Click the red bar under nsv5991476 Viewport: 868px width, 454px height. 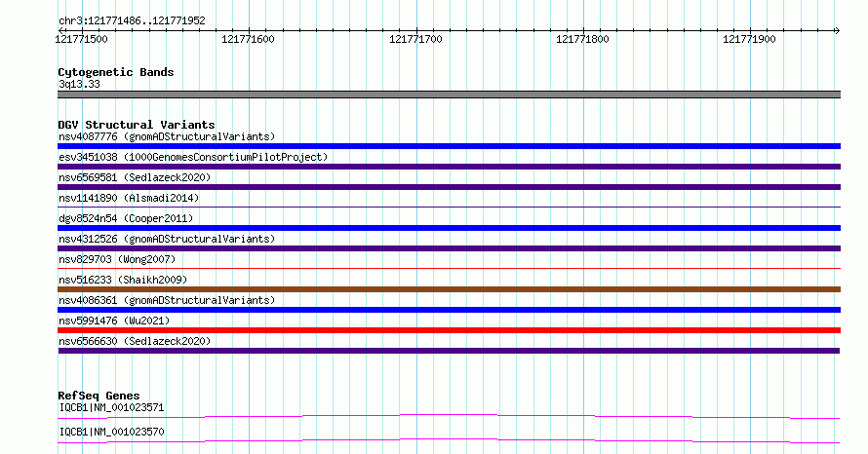click(x=449, y=330)
